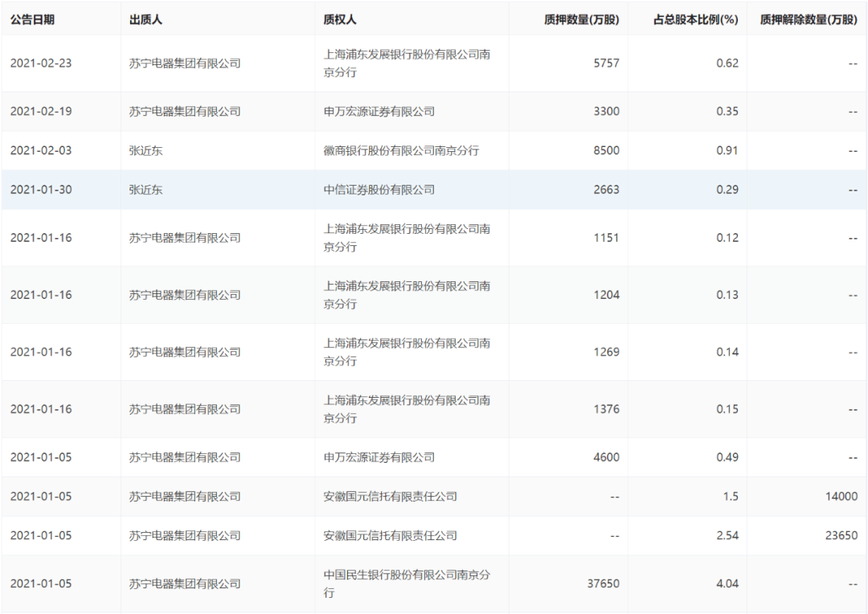This screenshot has height=614, width=868.
Task: Click the 质权人 column header
Action: (x=340, y=20)
